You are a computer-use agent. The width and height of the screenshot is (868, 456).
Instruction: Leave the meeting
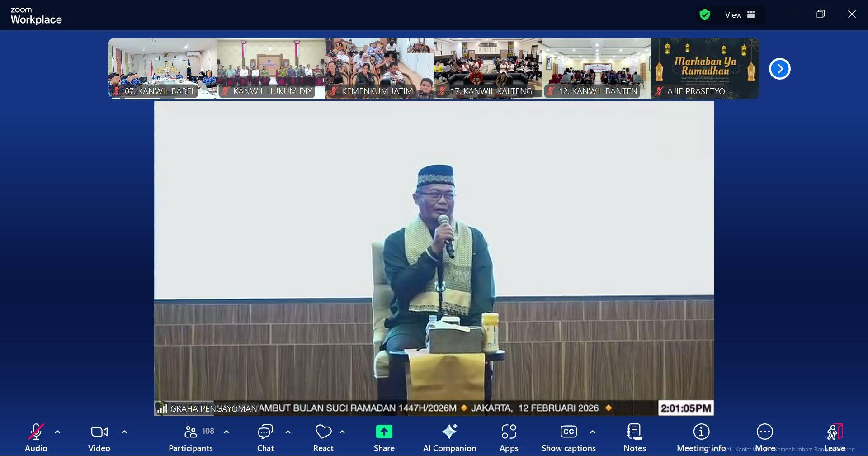pos(835,437)
